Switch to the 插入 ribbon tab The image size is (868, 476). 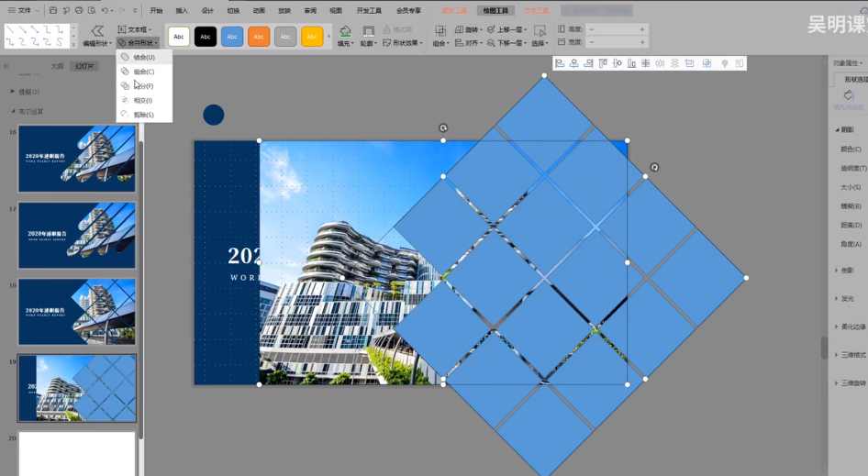[x=182, y=10]
